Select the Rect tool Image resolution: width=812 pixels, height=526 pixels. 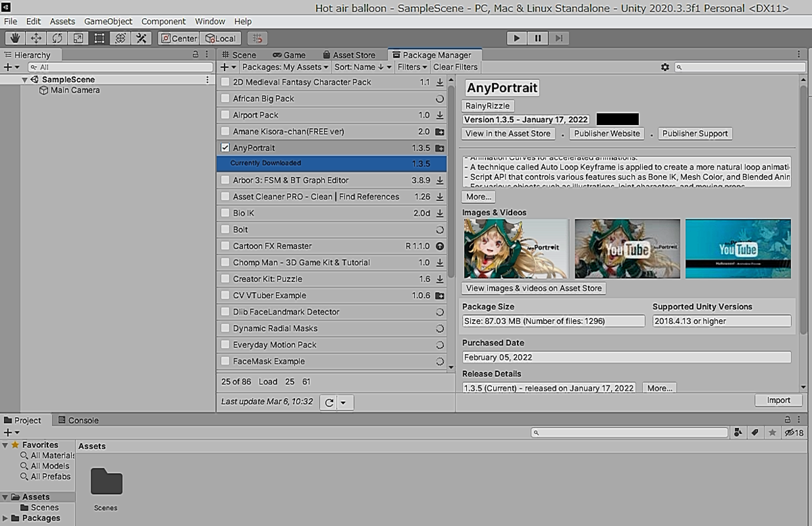99,39
